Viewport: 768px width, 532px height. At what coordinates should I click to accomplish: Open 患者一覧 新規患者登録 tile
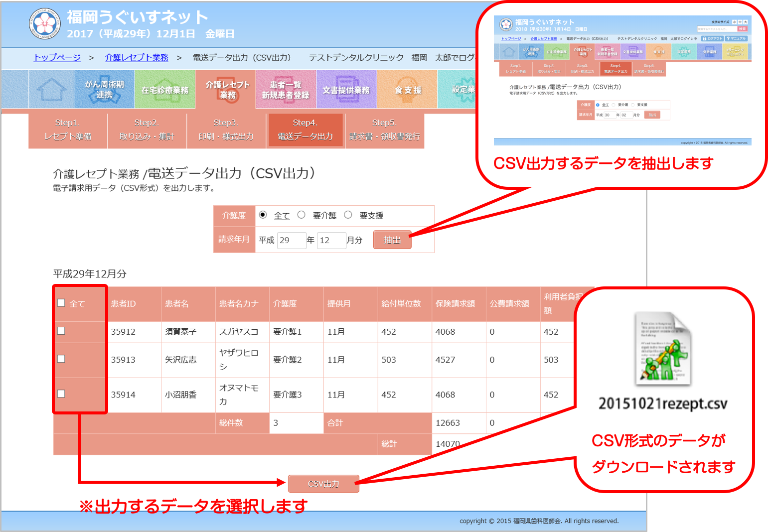coord(286,90)
